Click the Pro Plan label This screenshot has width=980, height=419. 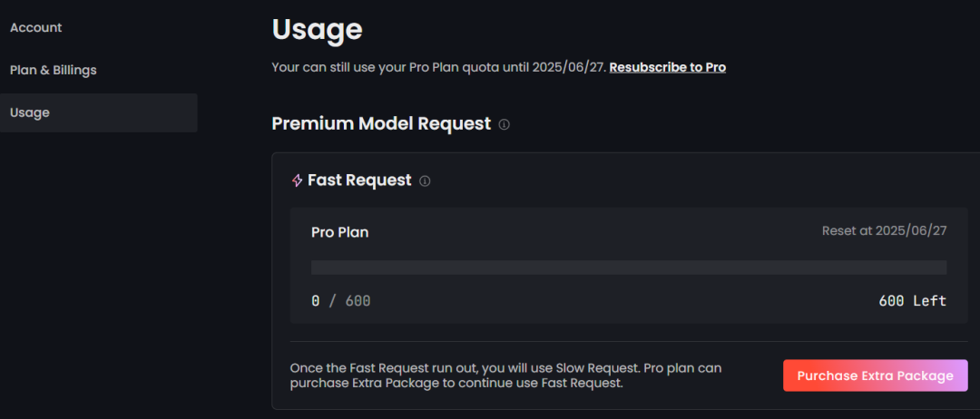[x=339, y=232]
